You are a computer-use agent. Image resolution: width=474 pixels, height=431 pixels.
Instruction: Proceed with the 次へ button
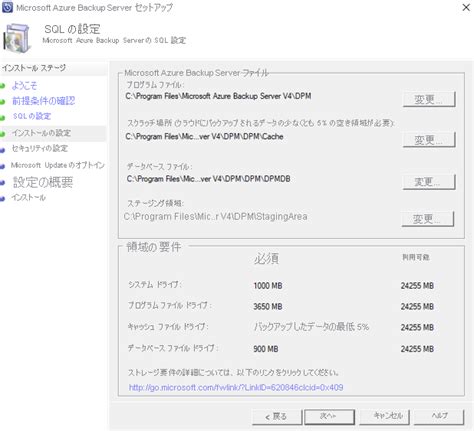329,416
